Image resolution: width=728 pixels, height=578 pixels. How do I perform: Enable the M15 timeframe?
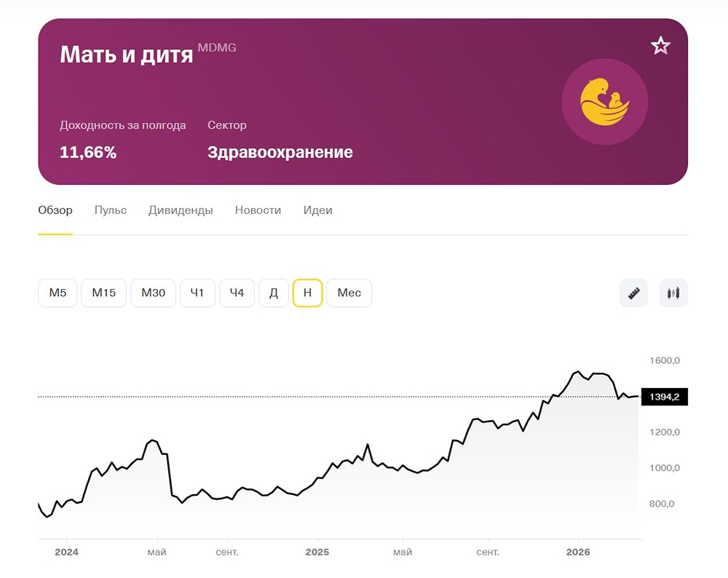tap(103, 293)
